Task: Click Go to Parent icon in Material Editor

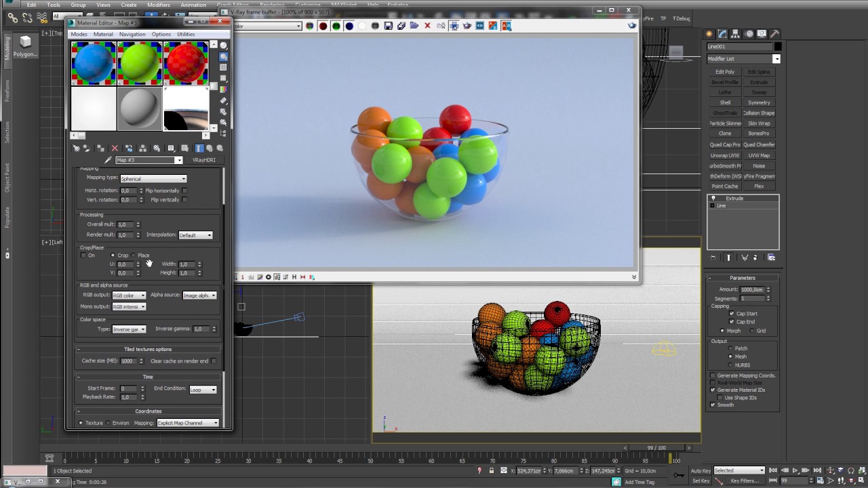Action: coord(210,148)
